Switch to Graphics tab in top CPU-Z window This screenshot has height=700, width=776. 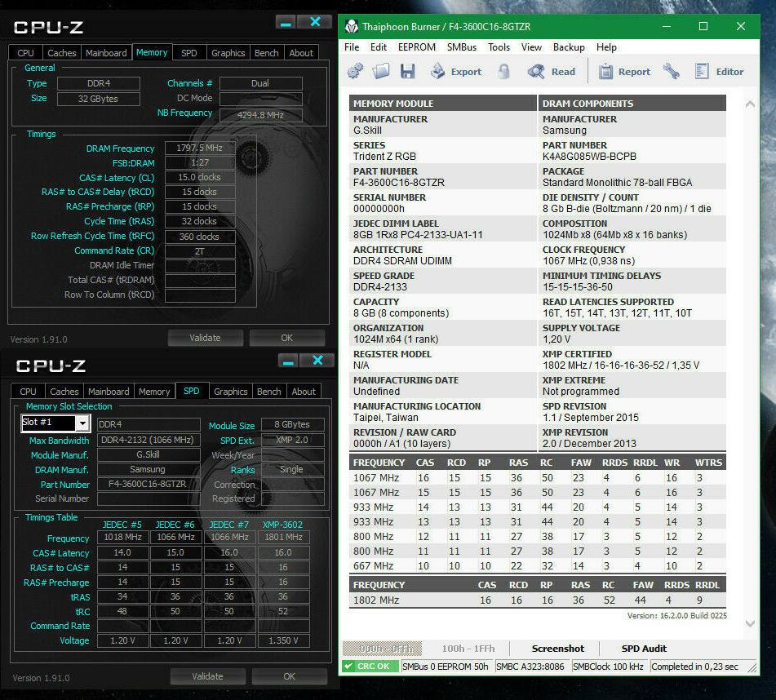[228, 53]
